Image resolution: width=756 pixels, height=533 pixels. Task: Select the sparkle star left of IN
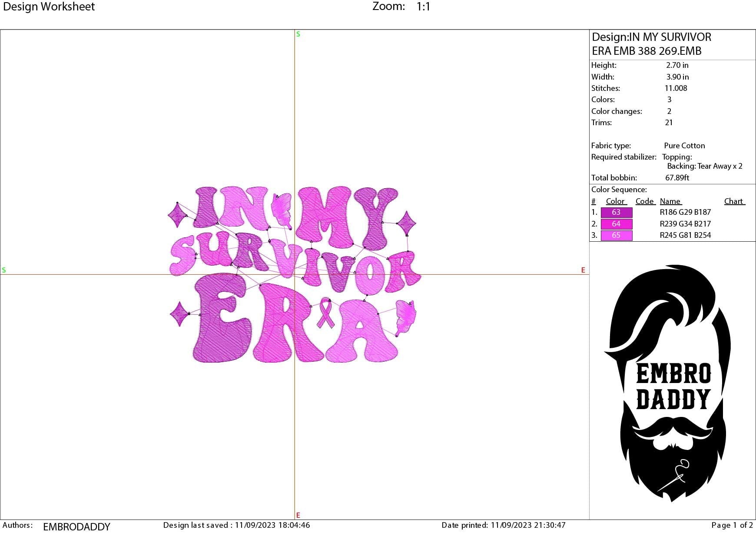pyautogui.click(x=178, y=216)
